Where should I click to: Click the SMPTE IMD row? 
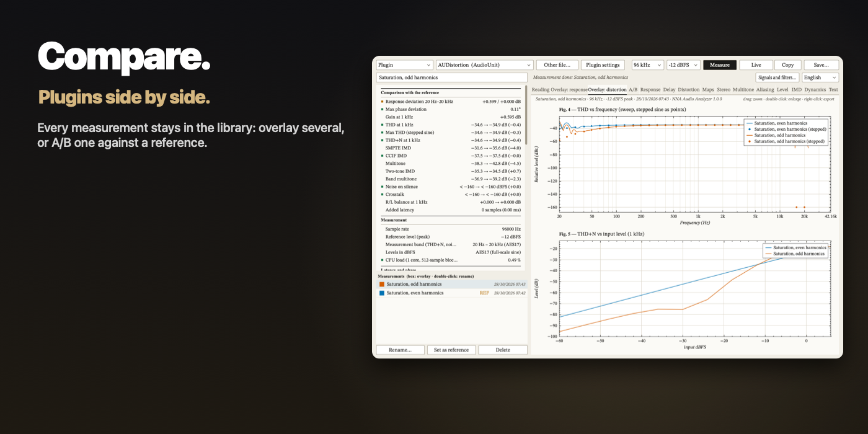pos(451,148)
